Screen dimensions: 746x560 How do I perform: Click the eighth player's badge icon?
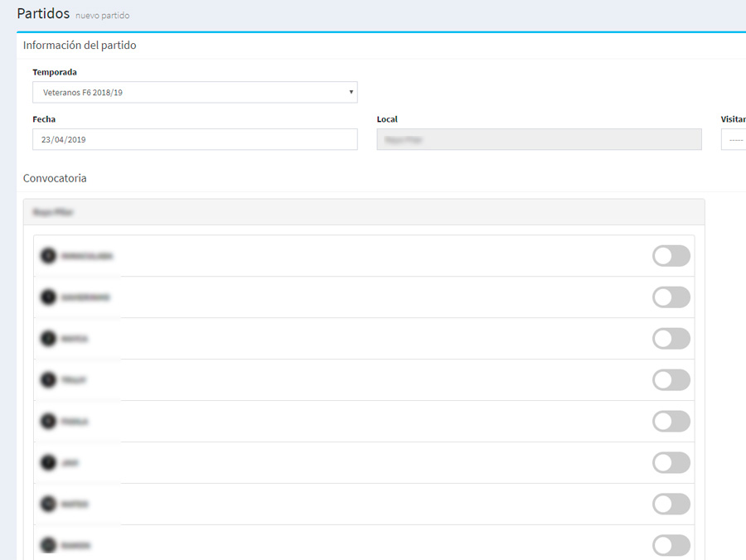48,546
